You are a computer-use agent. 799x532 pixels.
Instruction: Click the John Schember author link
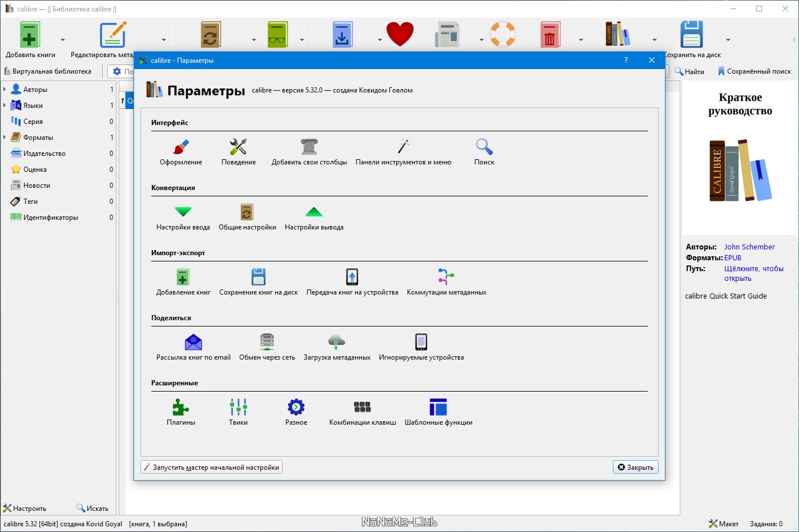749,247
